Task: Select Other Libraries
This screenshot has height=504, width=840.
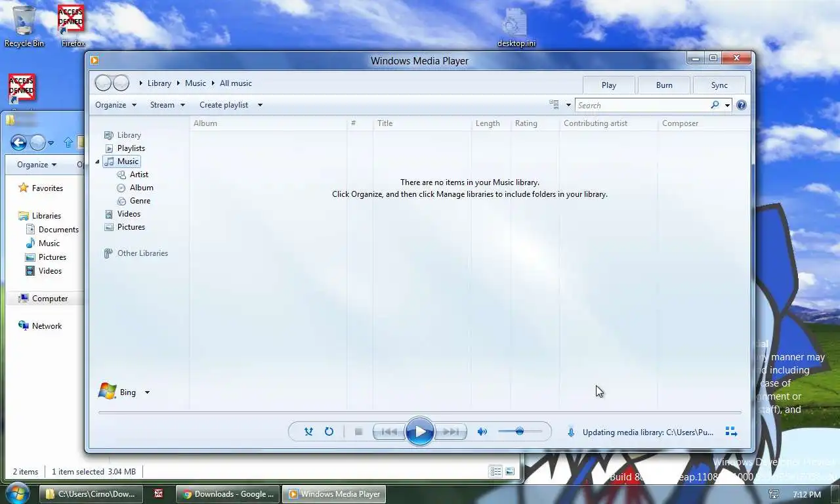Action: [136, 253]
